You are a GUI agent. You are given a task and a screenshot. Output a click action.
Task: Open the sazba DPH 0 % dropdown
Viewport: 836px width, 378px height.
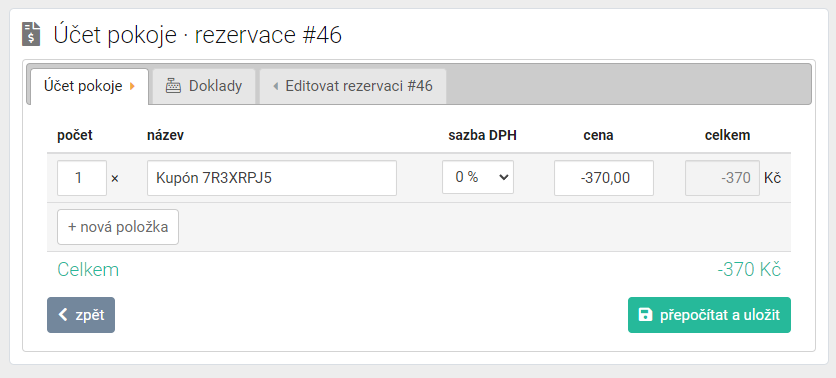[478, 177]
